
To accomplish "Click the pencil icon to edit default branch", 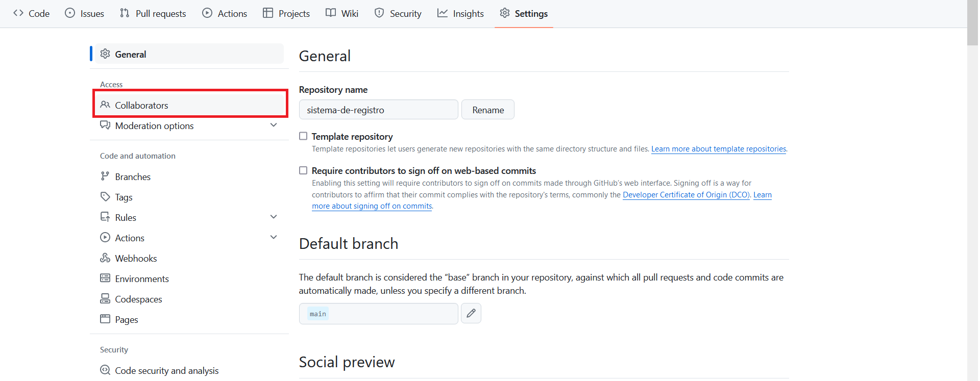I will point(471,313).
